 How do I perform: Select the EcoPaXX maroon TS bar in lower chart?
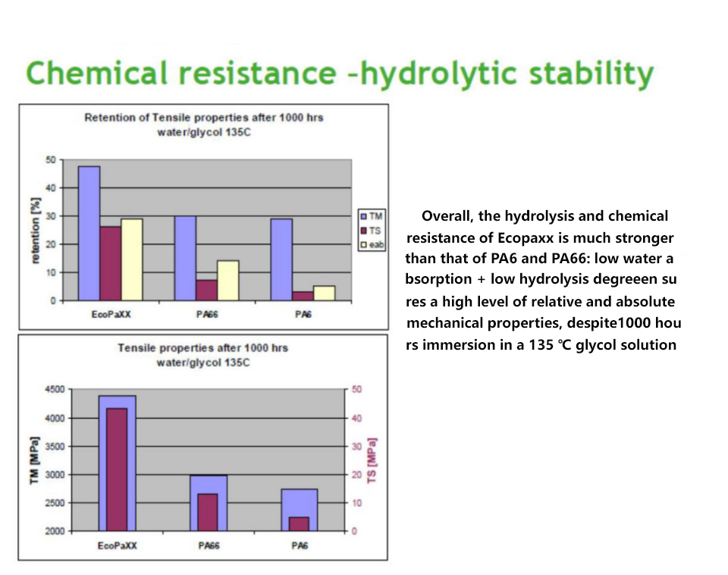117,470
